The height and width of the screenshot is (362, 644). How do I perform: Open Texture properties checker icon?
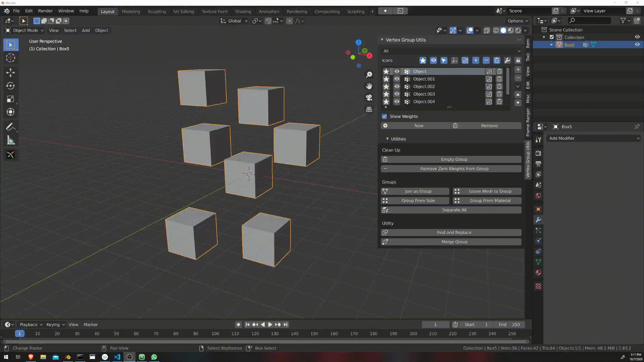pos(538,286)
